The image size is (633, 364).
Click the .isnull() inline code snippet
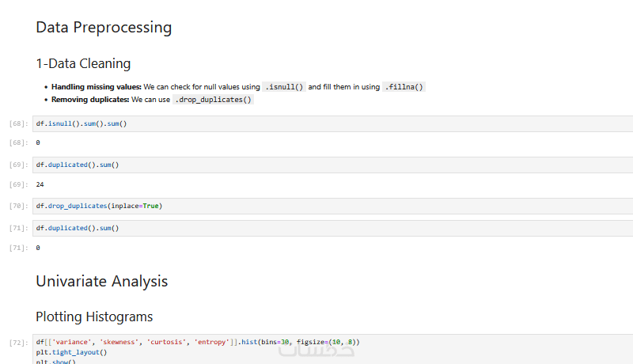coord(284,87)
